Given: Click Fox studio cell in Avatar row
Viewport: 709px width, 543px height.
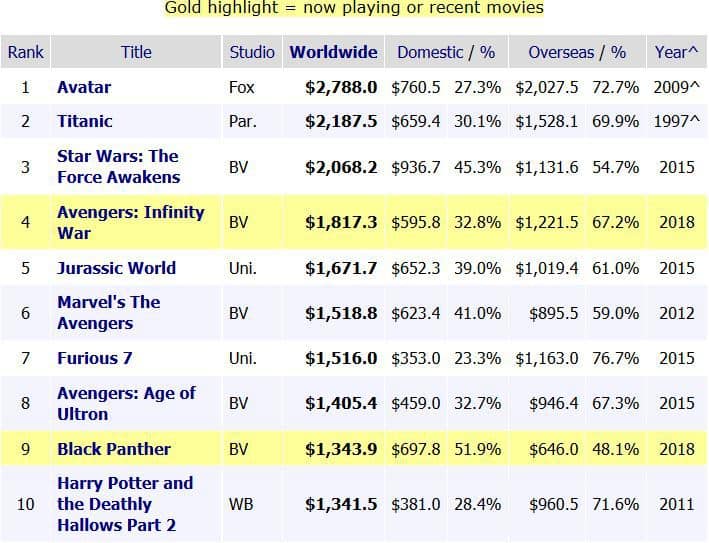Looking at the screenshot, I should click(x=242, y=87).
